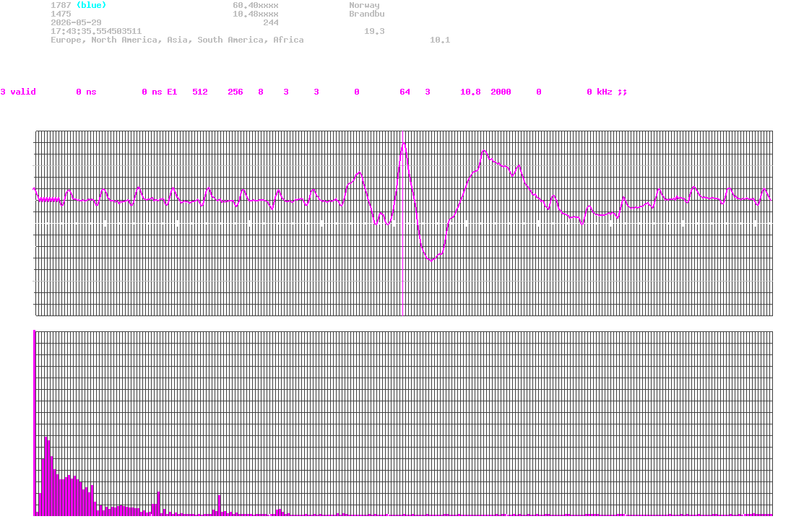Click the '3 valid' status text
The height and width of the screenshot is (532, 791).
18,92
